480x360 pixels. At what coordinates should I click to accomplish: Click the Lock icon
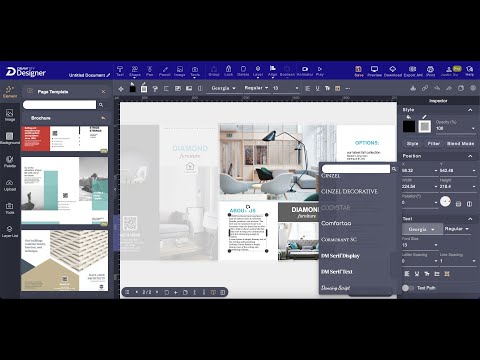[x=228, y=71]
